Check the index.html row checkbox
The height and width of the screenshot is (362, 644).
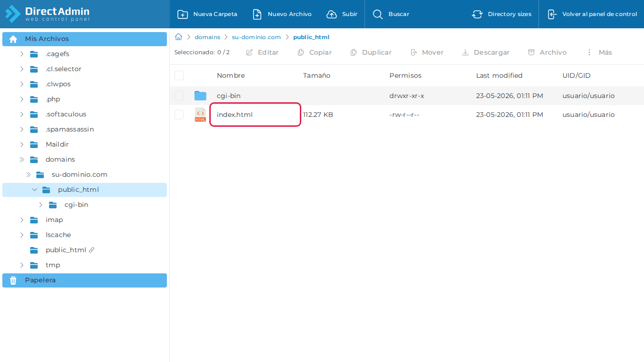tap(179, 115)
